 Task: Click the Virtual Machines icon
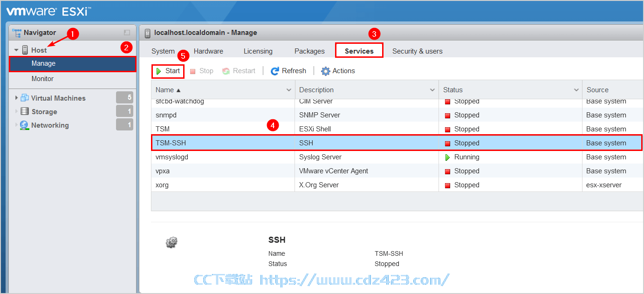pyautogui.click(x=25, y=98)
